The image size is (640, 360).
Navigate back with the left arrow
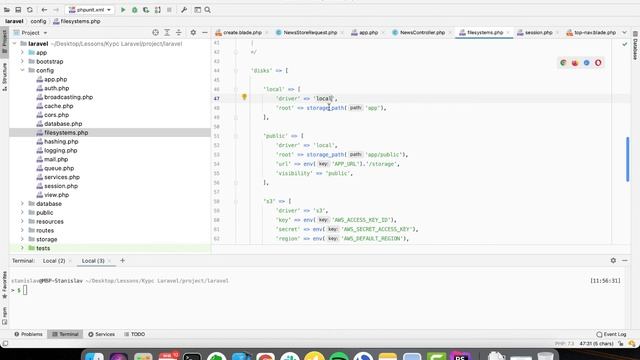click(44, 10)
